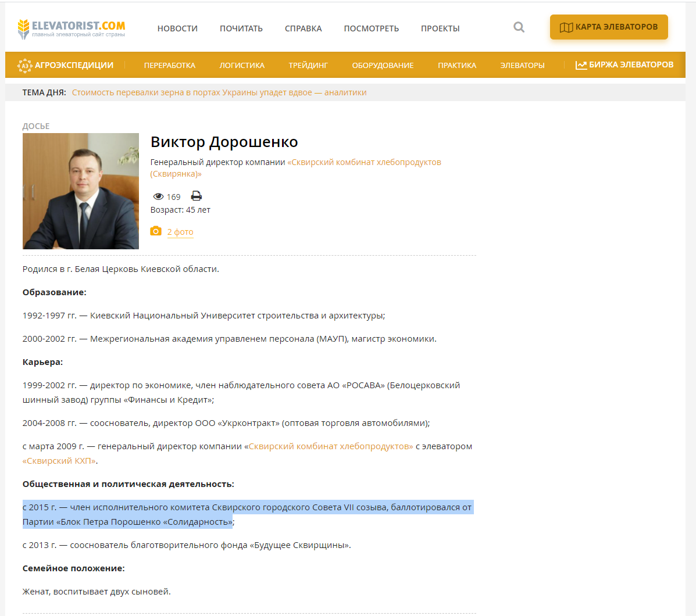
Task: Go to the Трейдинг section
Action: (x=308, y=66)
